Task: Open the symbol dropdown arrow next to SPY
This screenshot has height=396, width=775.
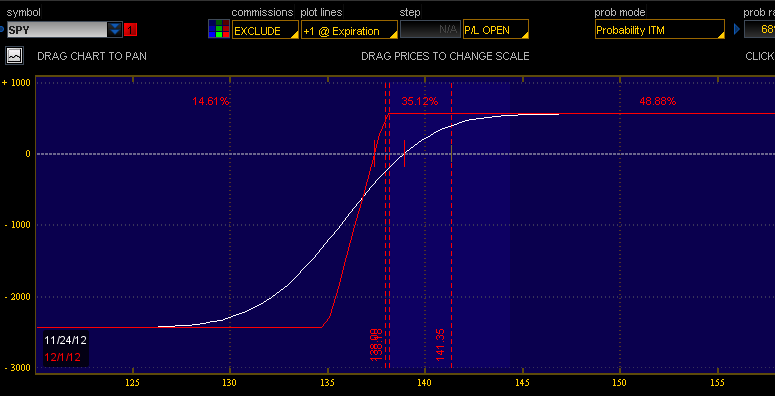Action: [115, 30]
